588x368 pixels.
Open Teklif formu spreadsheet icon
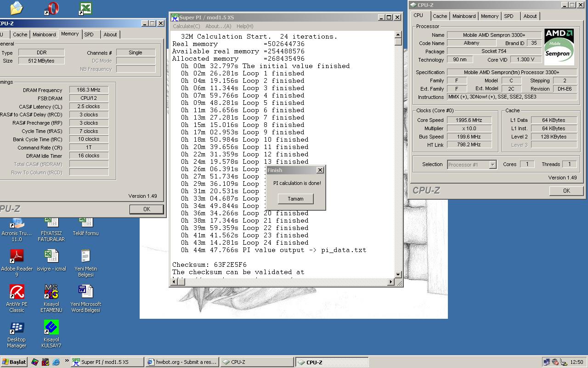(86, 223)
